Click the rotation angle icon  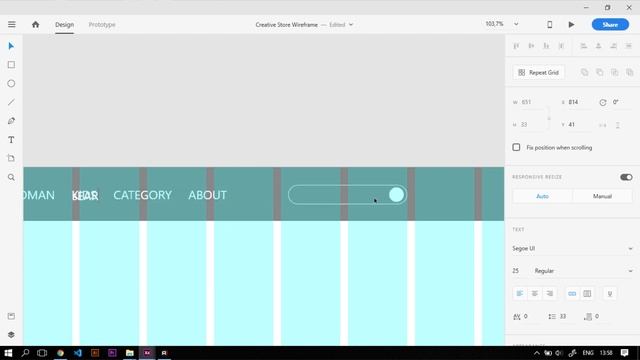click(x=603, y=102)
